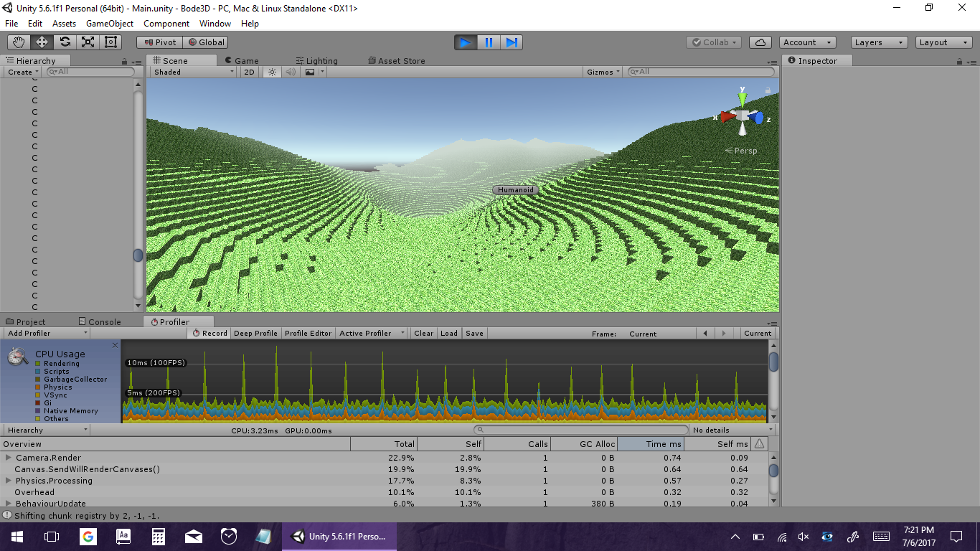
Task: Open Calculator from the Windows taskbar
Action: (159, 536)
